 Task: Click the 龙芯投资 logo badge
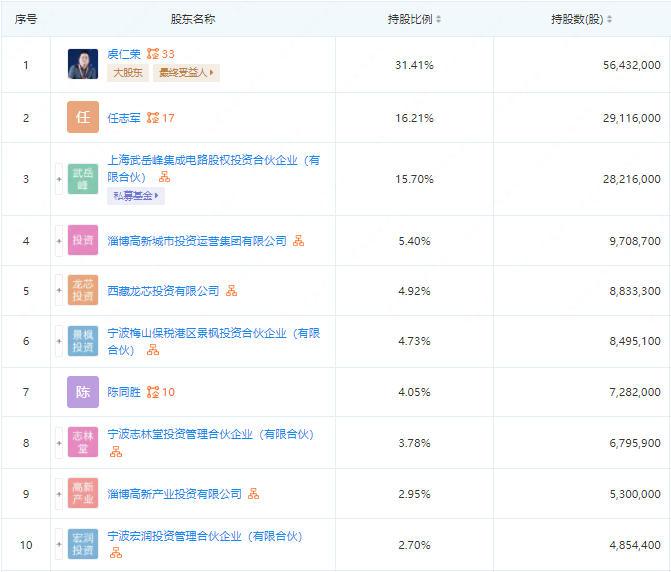(83, 290)
